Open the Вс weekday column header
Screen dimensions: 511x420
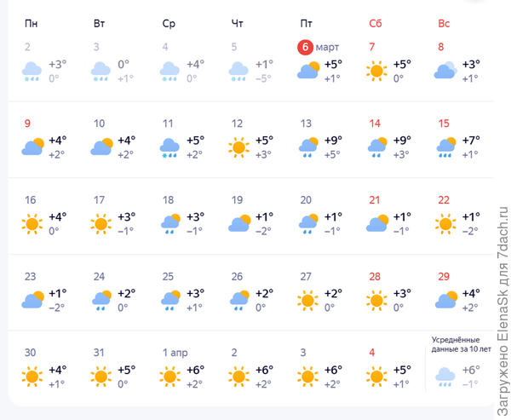pos(444,22)
